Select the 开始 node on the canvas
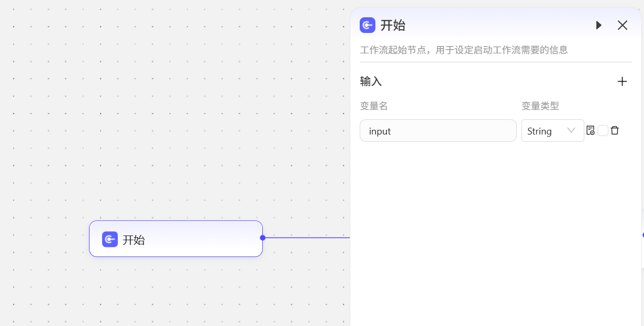 pyautogui.click(x=176, y=239)
